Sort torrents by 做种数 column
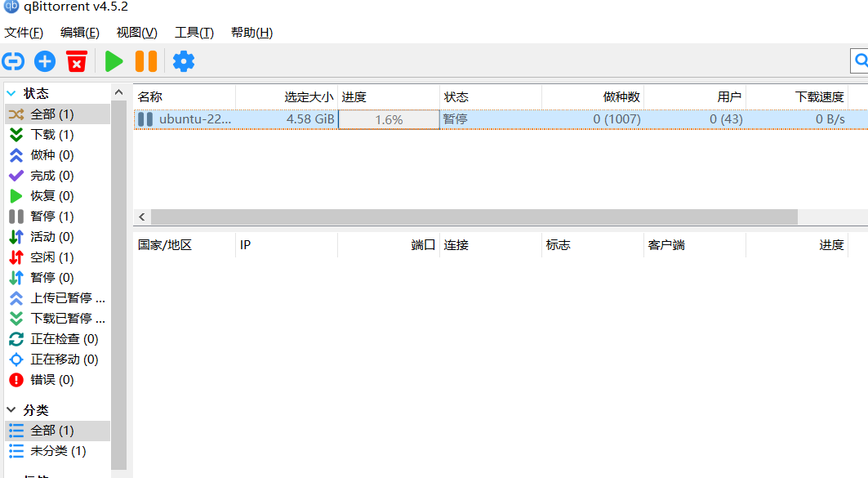 [x=593, y=97]
